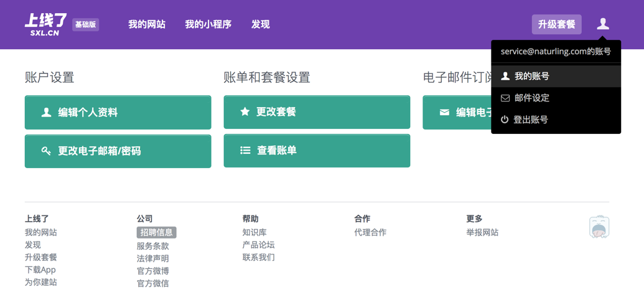Choose 邮件设定 from the account dropdown
This screenshot has height=297, width=644.
(531, 98)
